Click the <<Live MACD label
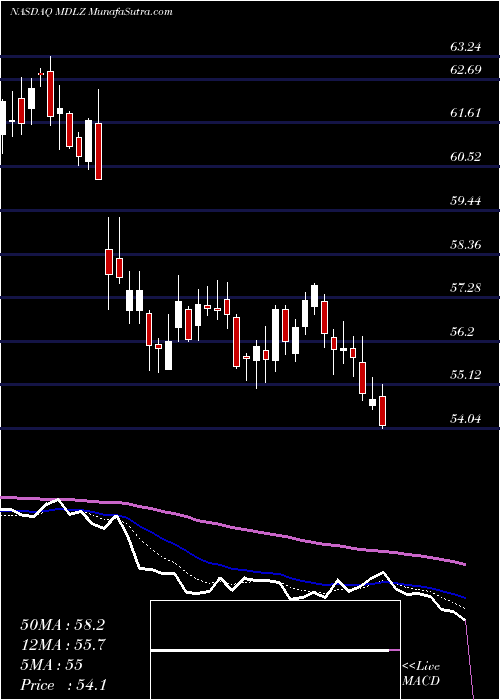500x700 pixels. (x=421, y=674)
